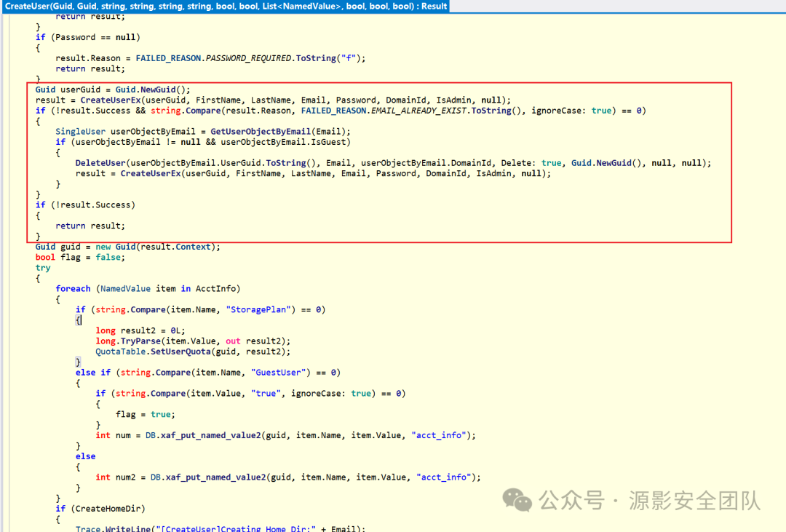
Task: Click EMAIL_ALREADY_EXIST enum member
Action: point(418,111)
